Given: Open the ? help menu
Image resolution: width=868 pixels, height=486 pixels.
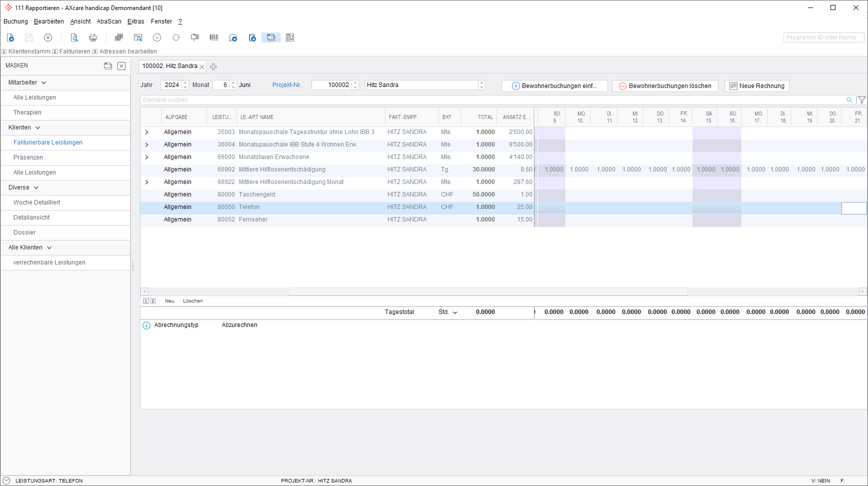Looking at the screenshot, I should [180, 21].
